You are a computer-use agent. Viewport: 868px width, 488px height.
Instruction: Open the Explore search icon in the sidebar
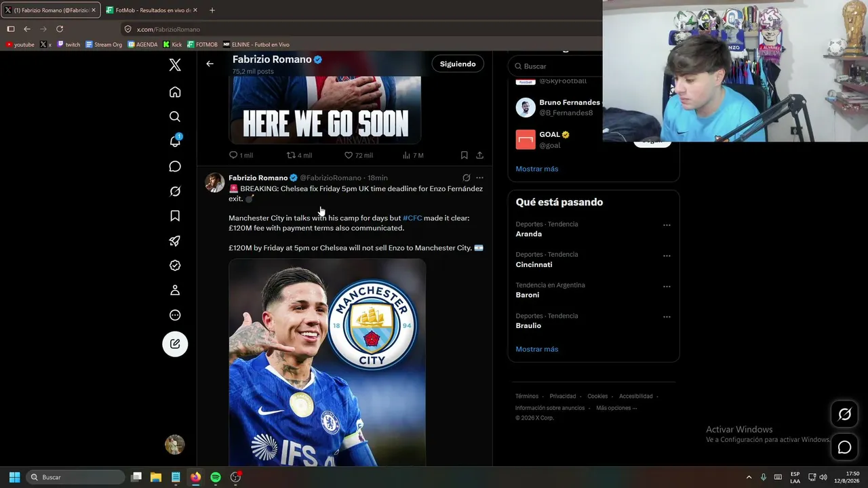[x=175, y=117]
